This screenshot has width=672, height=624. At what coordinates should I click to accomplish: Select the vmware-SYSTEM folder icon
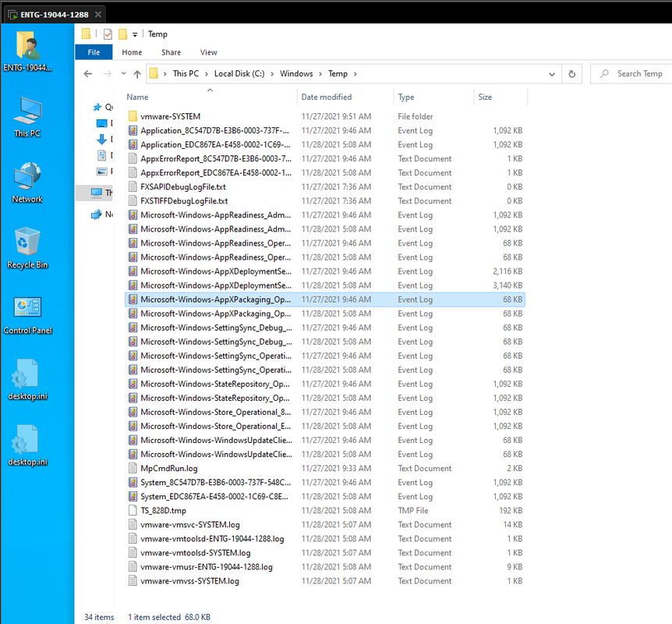(x=133, y=116)
